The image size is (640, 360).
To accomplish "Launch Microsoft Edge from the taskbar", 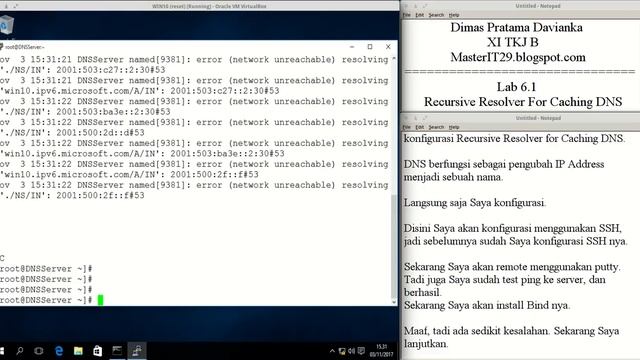I will [x=59, y=351].
